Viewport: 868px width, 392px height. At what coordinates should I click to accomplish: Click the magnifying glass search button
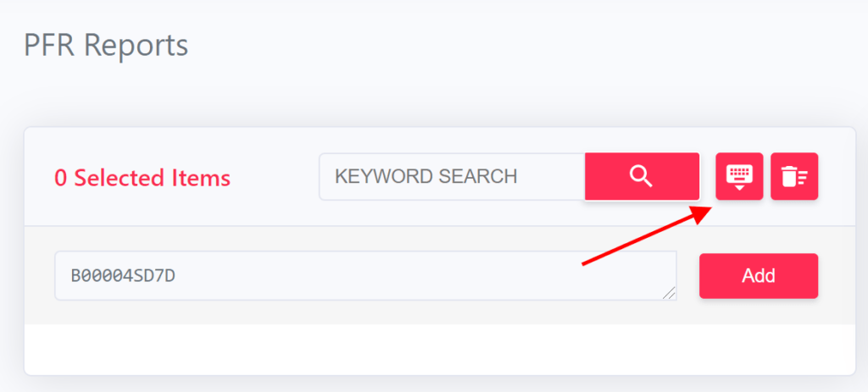click(x=643, y=176)
